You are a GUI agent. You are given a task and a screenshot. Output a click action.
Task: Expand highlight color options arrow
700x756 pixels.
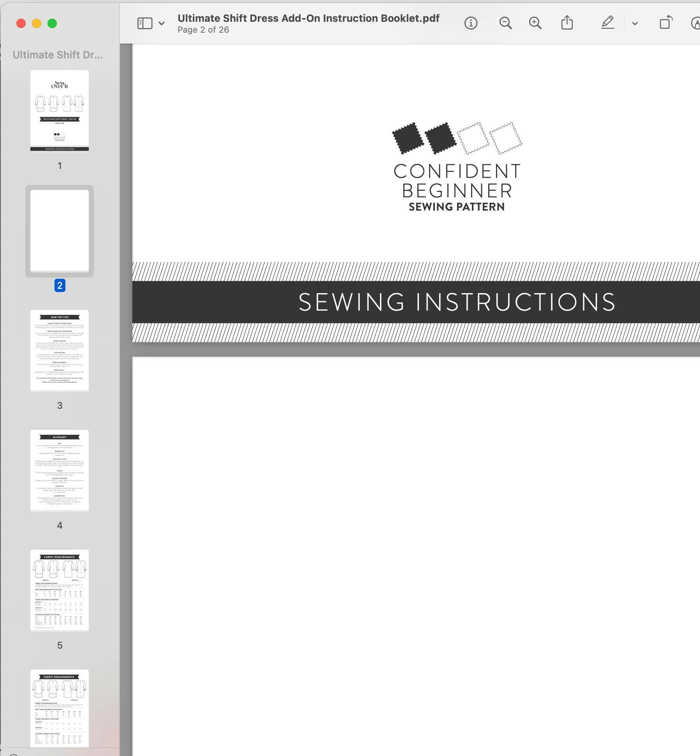click(635, 24)
